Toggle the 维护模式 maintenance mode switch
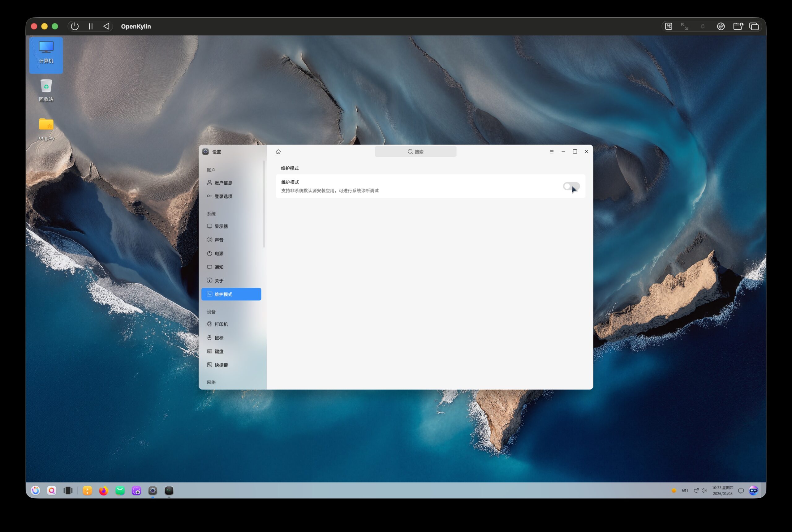This screenshot has width=792, height=532. pyautogui.click(x=571, y=186)
